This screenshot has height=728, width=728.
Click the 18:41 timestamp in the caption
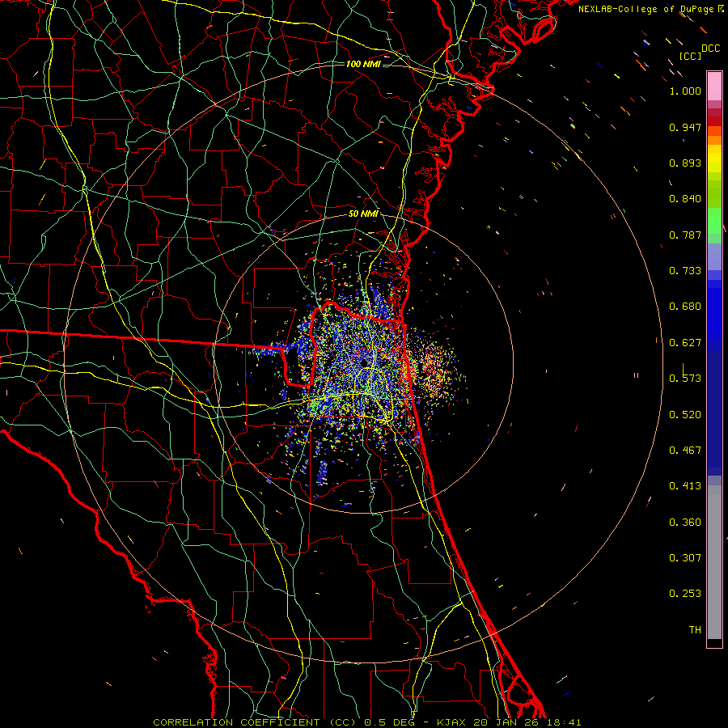[x=565, y=722]
